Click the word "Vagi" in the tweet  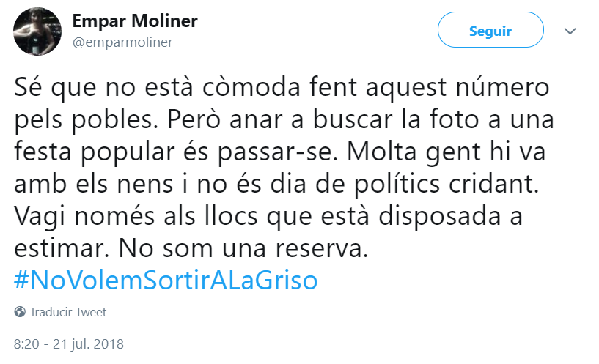[40, 217]
